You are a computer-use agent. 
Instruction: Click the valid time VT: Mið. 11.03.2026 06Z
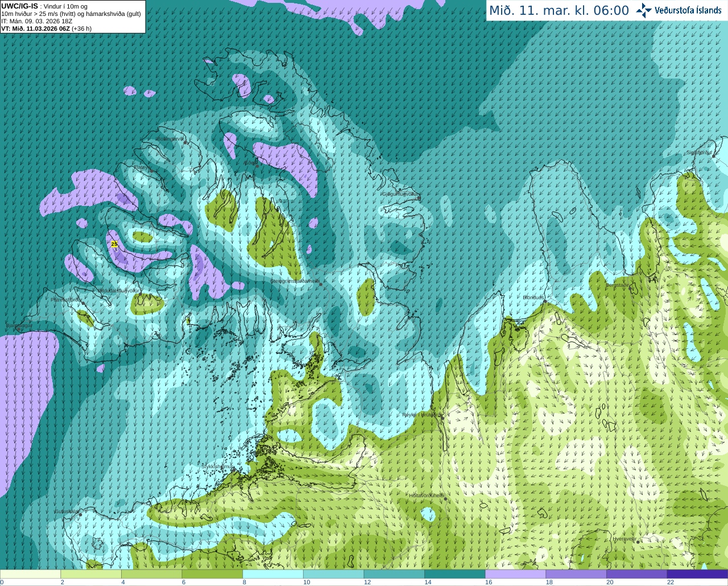point(35,28)
